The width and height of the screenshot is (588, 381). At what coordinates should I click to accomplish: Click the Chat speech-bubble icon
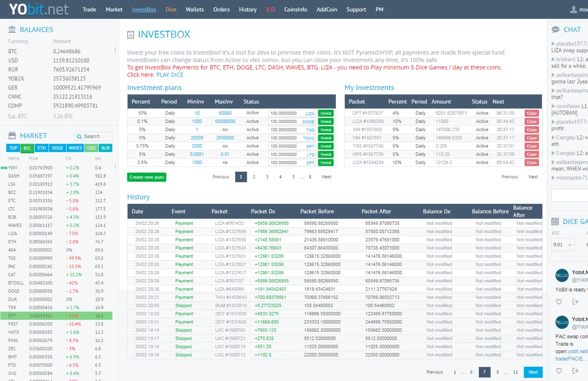[555, 29]
